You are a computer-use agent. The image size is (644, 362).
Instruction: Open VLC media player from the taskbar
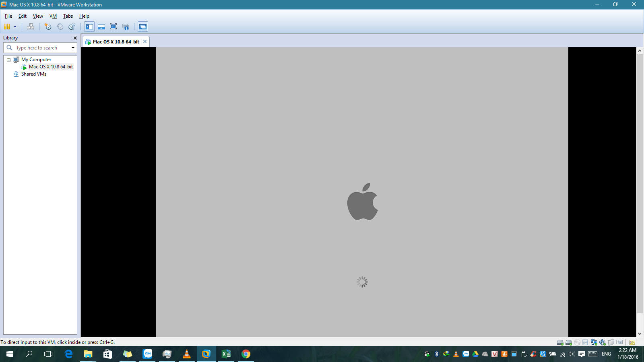pos(187,354)
